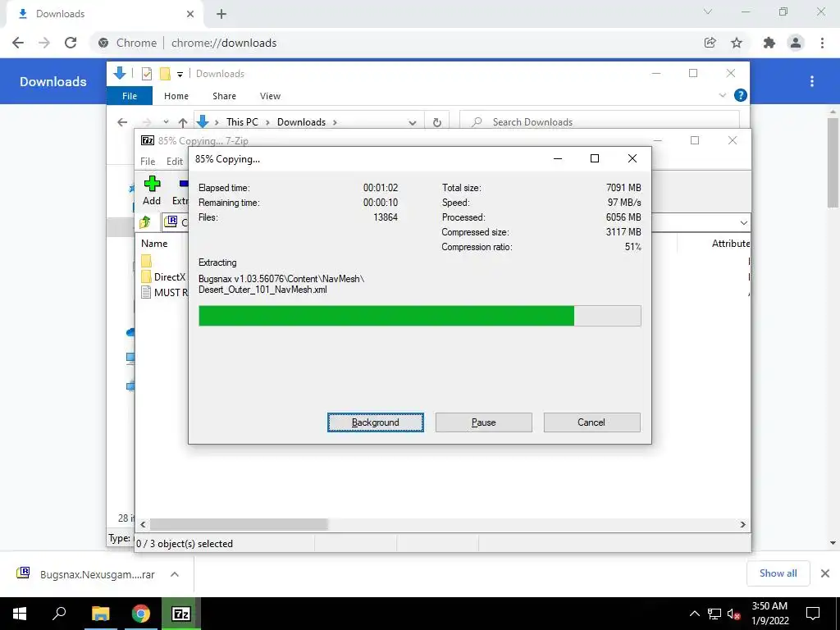Click the Chrome back arrow
The width and height of the screenshot is (840, 630).
[x=18, y=43]
